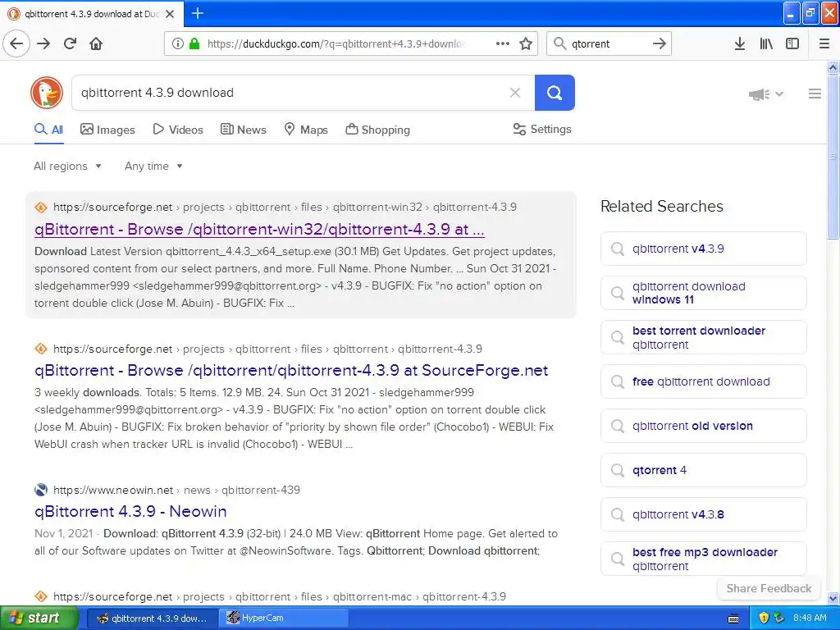Open the Windows security shield tray icon

point(764,618)
